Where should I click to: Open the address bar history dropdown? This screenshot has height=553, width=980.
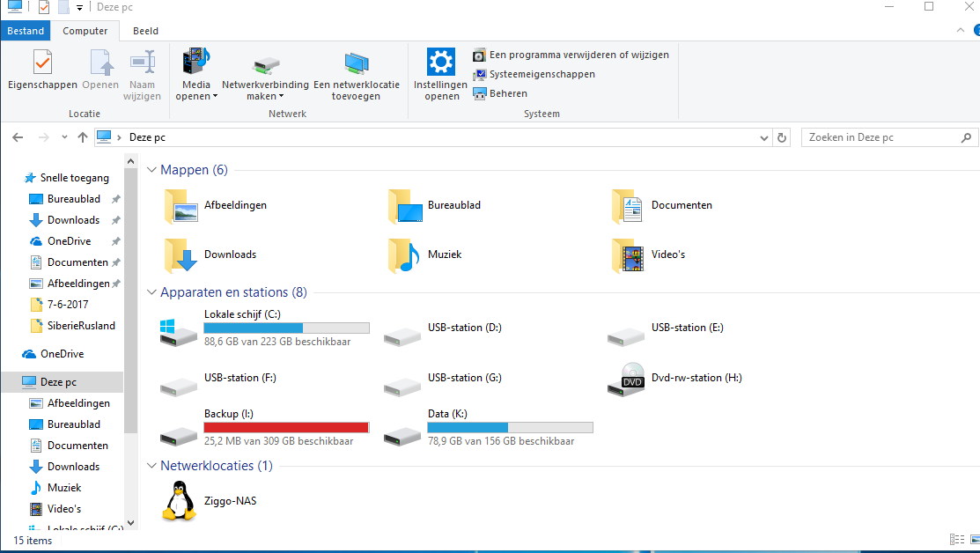coord(763,137)
